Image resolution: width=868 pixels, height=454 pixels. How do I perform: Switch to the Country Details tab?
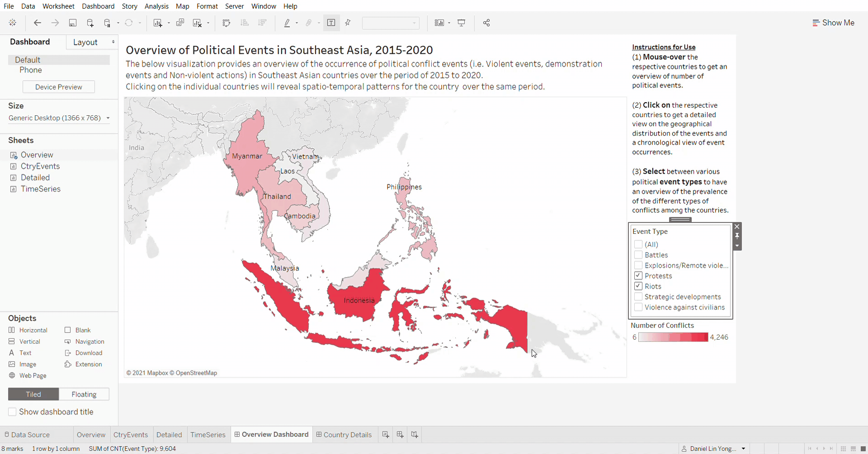tap(344, 435)
